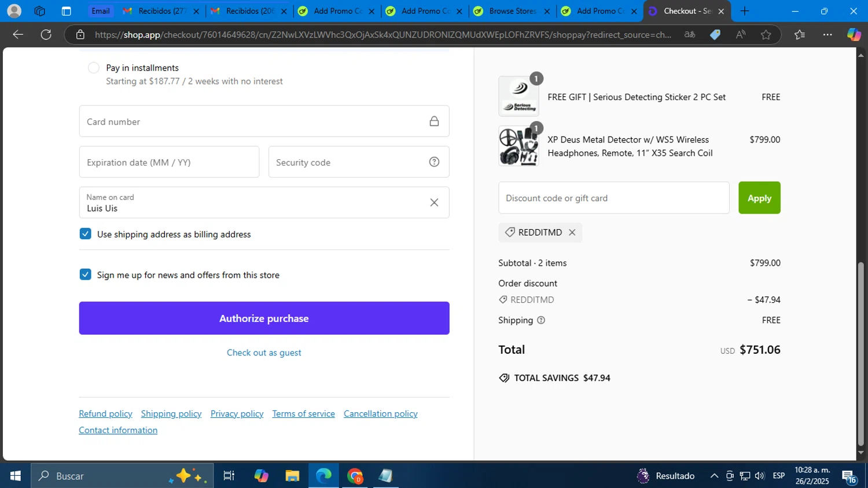Go back to the previous page
Image resolution: width=868 pixels, height=488 pixels.
pos(18,35)
